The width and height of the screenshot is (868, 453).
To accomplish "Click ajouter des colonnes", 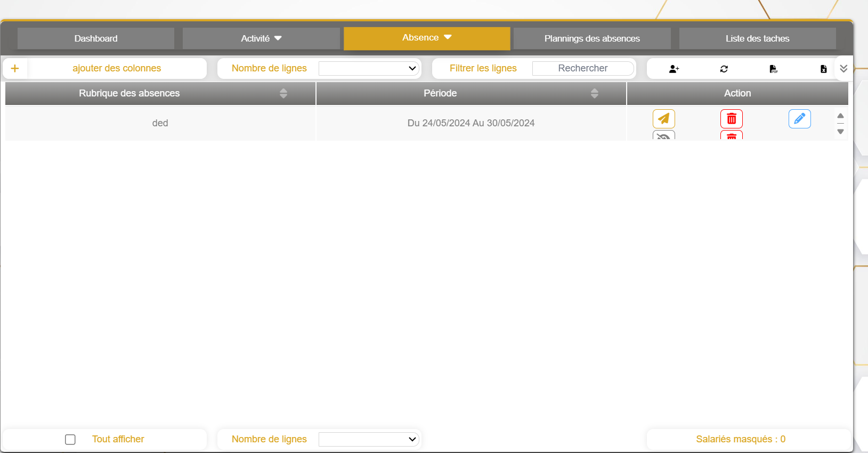I will point(117,68).
